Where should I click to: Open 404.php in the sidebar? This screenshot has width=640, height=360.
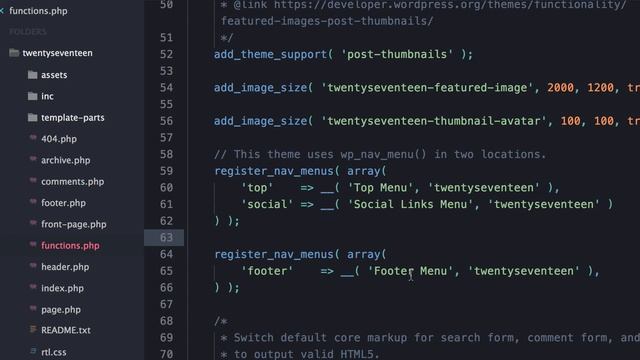pyautogui.click(x=59, y=139)
